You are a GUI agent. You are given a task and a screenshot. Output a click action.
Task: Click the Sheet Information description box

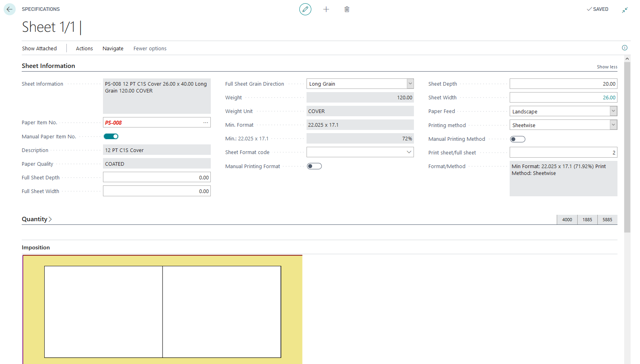click(x=157, y=96)
